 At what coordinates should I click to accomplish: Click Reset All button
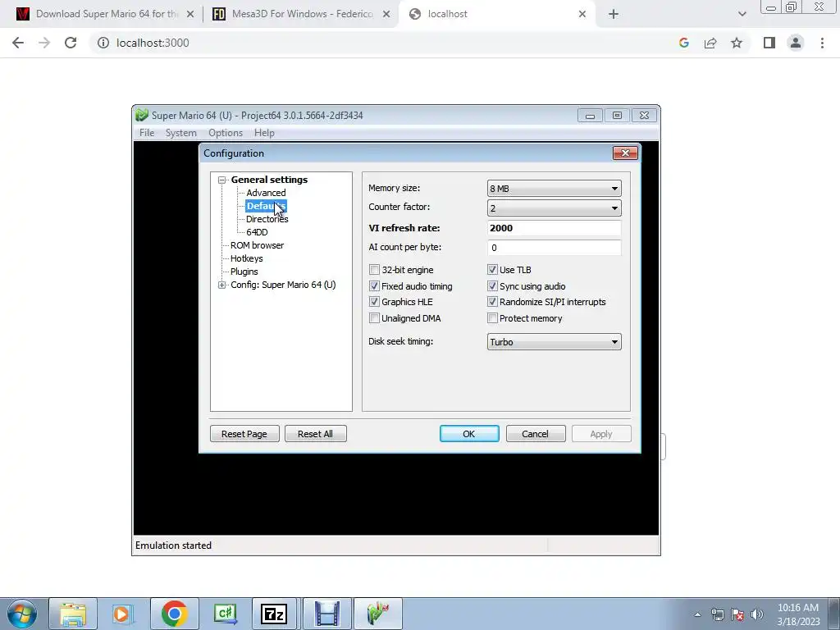click(316, 434)
